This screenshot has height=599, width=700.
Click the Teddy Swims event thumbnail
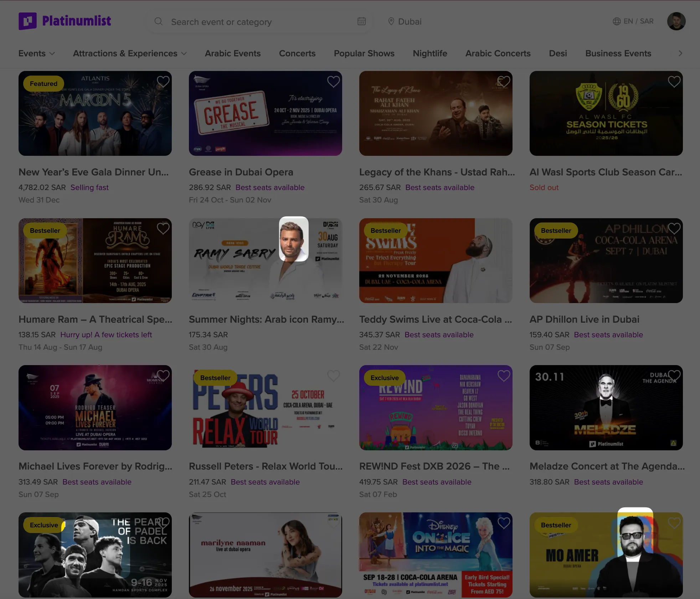pos(436,261)
